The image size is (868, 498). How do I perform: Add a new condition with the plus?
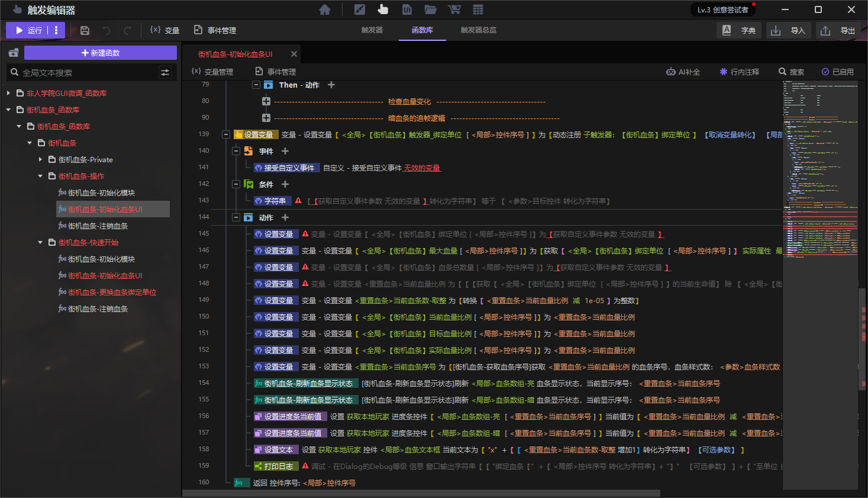coord(285,184)
